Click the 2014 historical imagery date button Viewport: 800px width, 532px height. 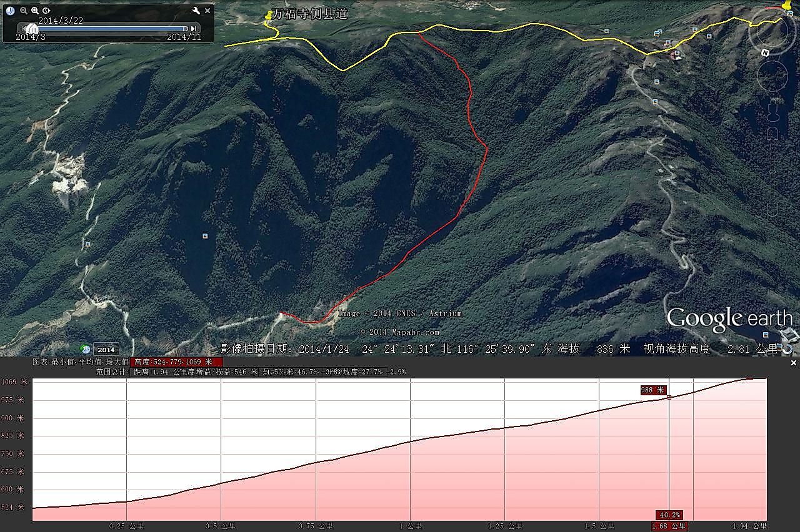click(x=106, y=350)
